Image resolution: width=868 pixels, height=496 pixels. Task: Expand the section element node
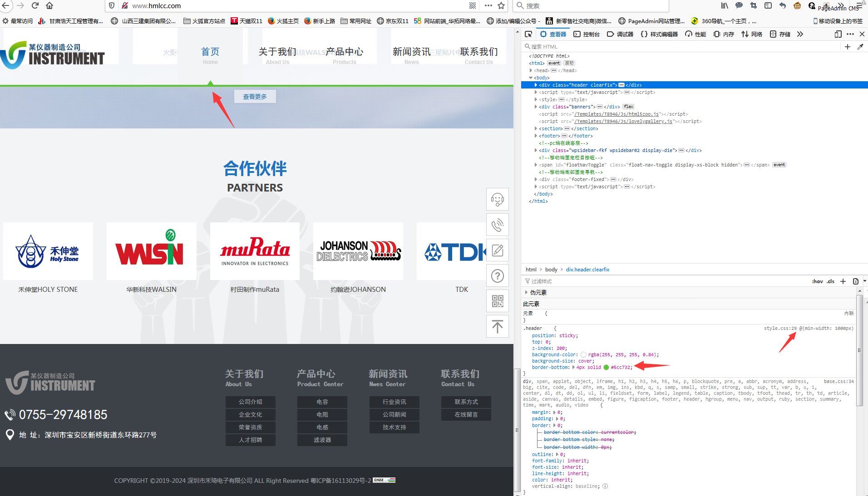(536, 128)
